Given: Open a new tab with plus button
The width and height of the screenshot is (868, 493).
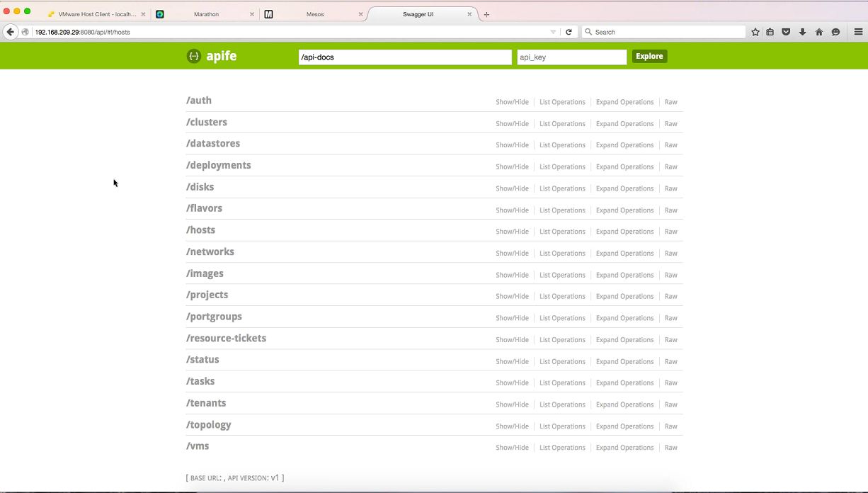Looking at the screenshot, I should click(x=486, y=14).
